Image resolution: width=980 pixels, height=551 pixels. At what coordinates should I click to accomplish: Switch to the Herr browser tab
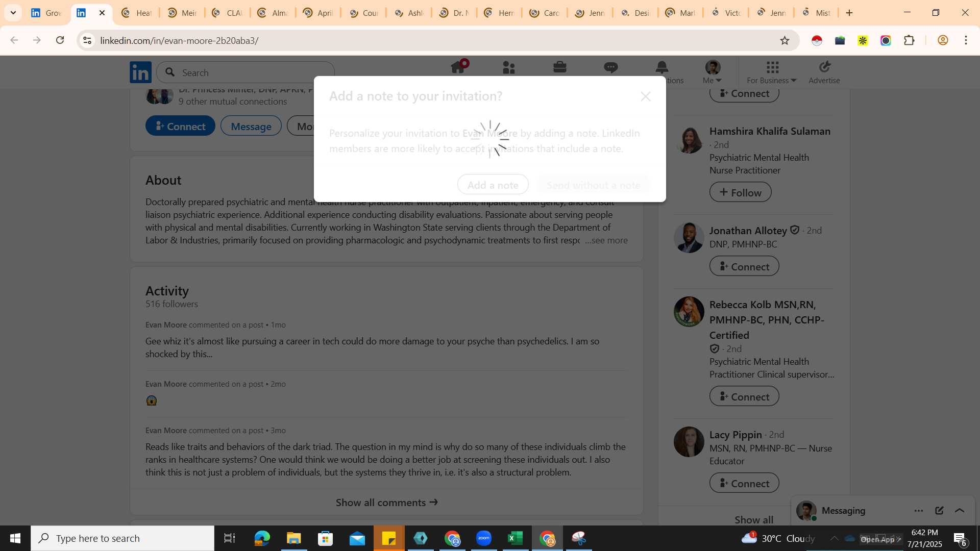point(499,13)
